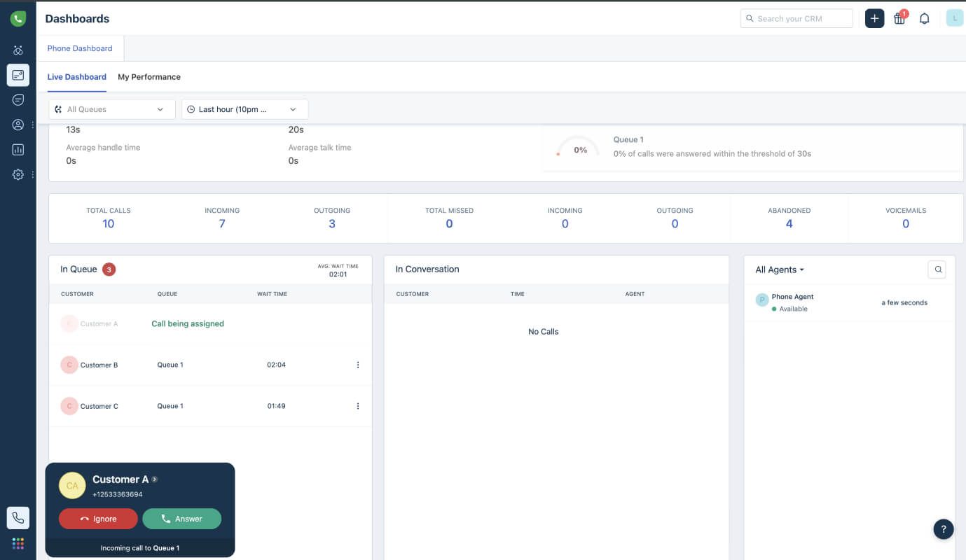The image size is (966, 560).
Task: Open the app switcher grid icon
Action: (x=18, y=544)
